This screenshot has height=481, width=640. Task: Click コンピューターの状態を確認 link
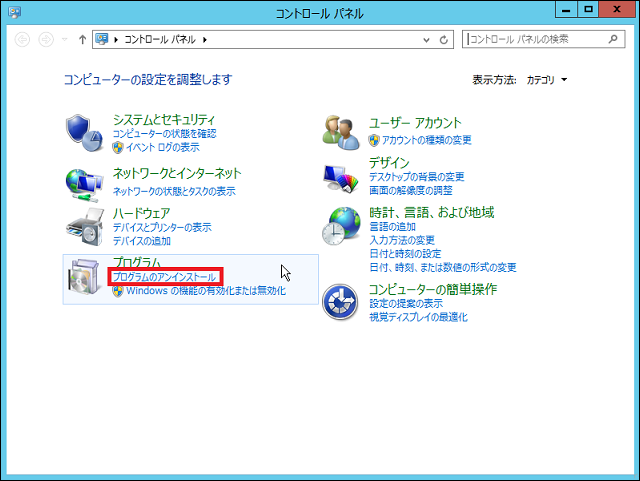pos(164,134)
